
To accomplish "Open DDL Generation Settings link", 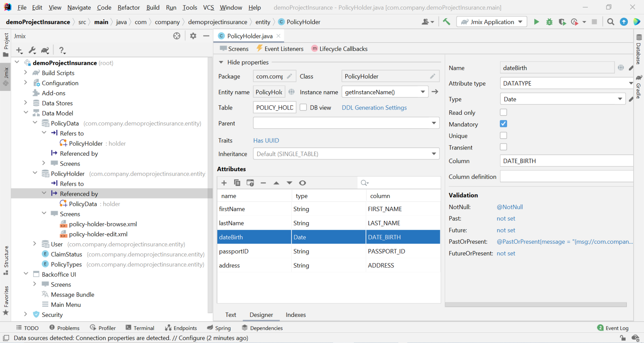I will coord(374,108).
